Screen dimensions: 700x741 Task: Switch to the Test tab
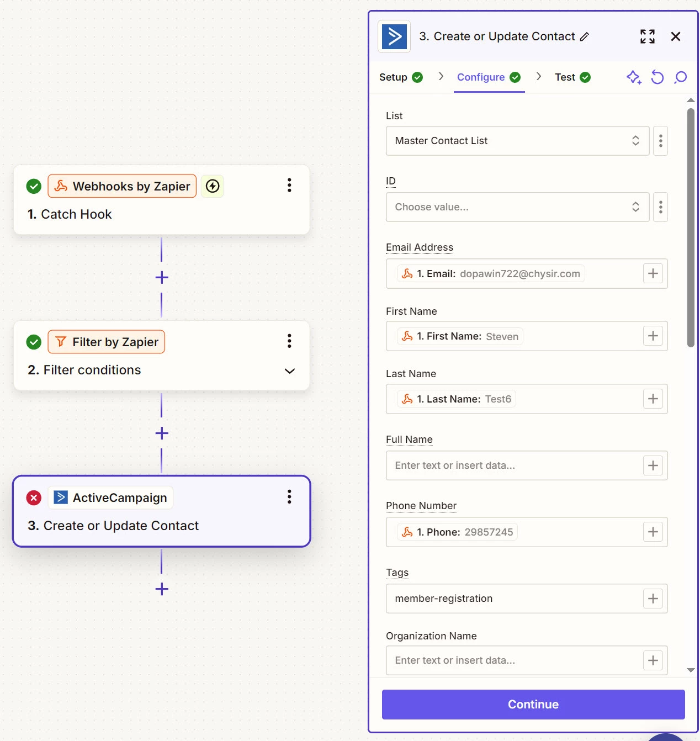[572, 77]
